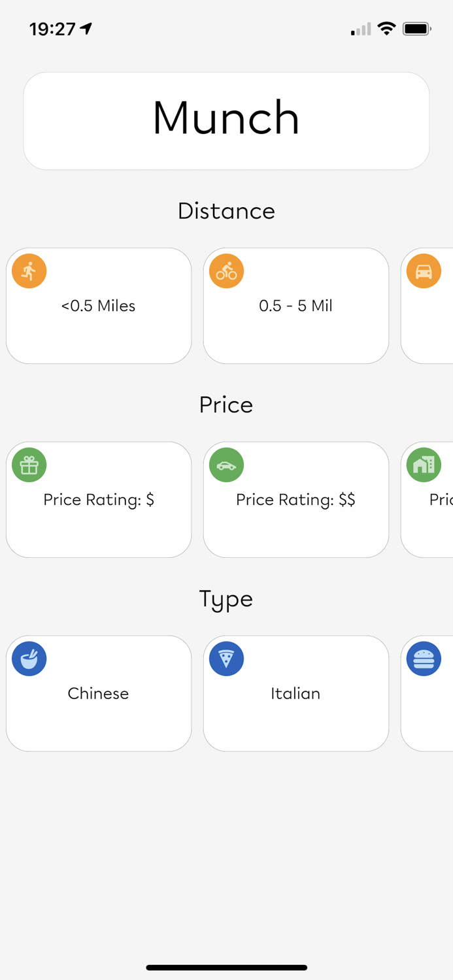Image resolution: width=453 pixels, height=980 pixels.
Task: Select the 0.5 - 5 Mil distance card
Action: click(x=295, y=305)
